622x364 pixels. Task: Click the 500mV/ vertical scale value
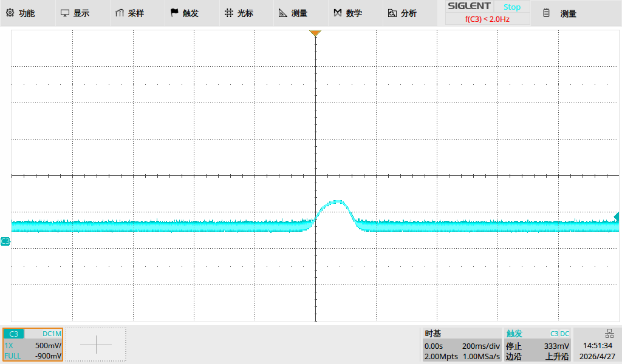(x=48, y=345)
